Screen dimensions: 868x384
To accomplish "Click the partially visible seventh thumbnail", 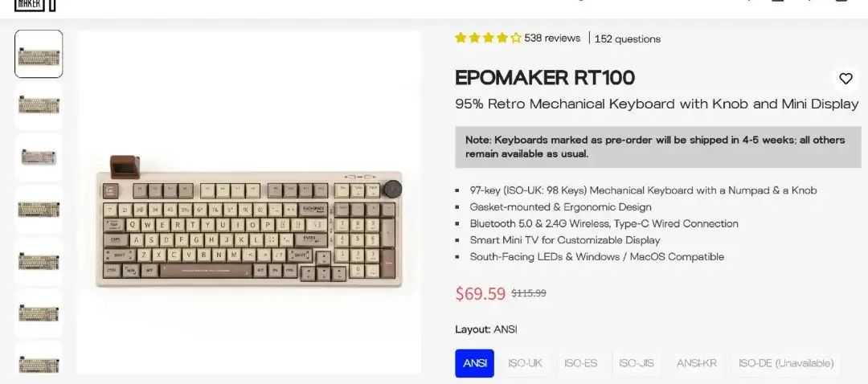I will [39, 360].
